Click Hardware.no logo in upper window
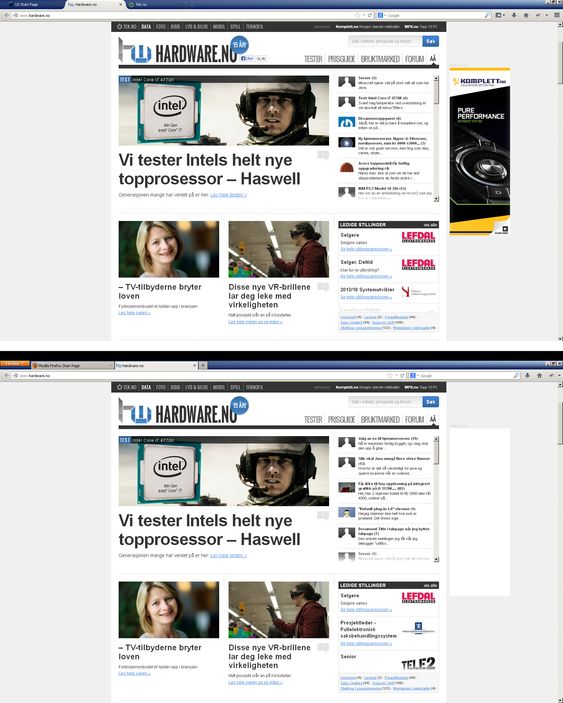The height and width of the screenshot is (703, 563). point(178,51)
